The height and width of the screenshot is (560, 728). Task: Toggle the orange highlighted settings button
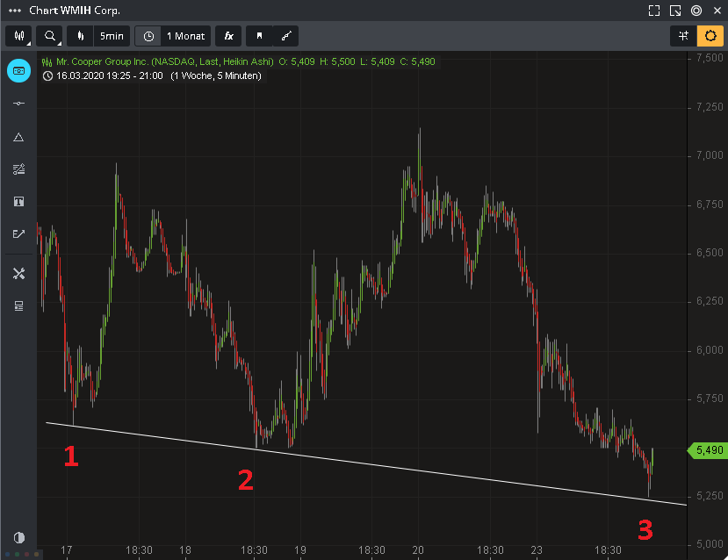click(x=710, y=36)
